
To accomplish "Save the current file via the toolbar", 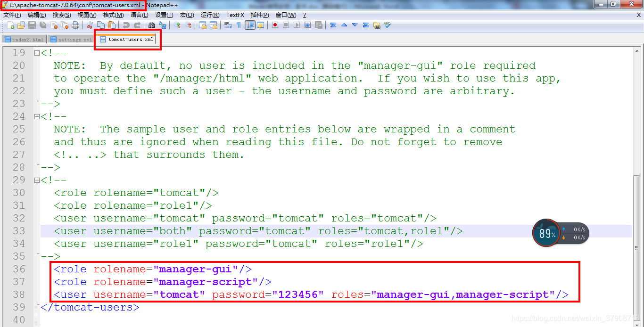I will pyautogui.click(x=32, y=25).
